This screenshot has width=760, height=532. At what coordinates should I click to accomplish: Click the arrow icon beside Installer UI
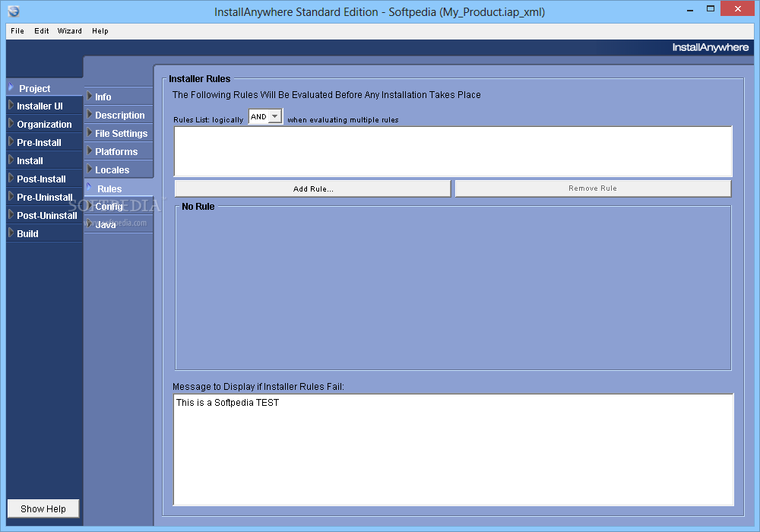pyautogui.click(x=11, y=105)
